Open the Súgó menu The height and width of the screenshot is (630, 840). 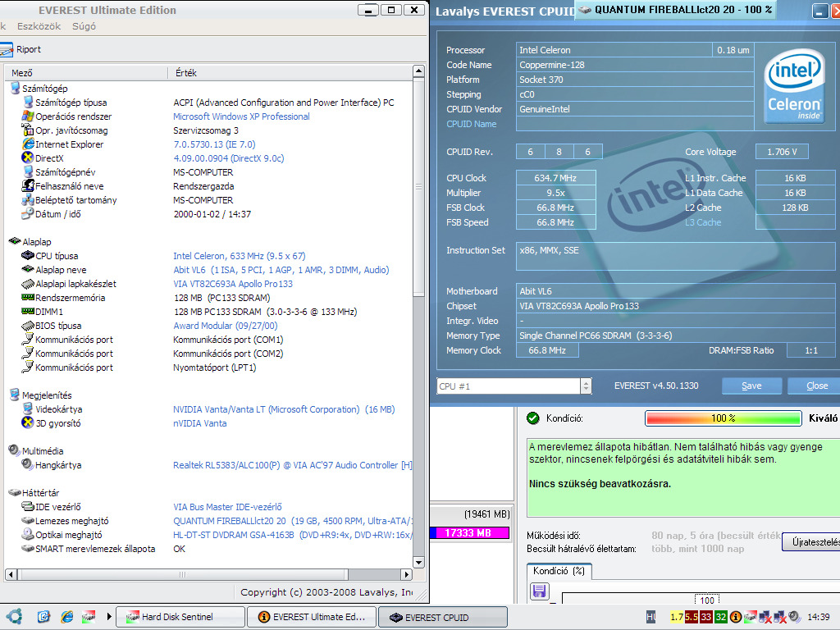[x=84, y=26]
